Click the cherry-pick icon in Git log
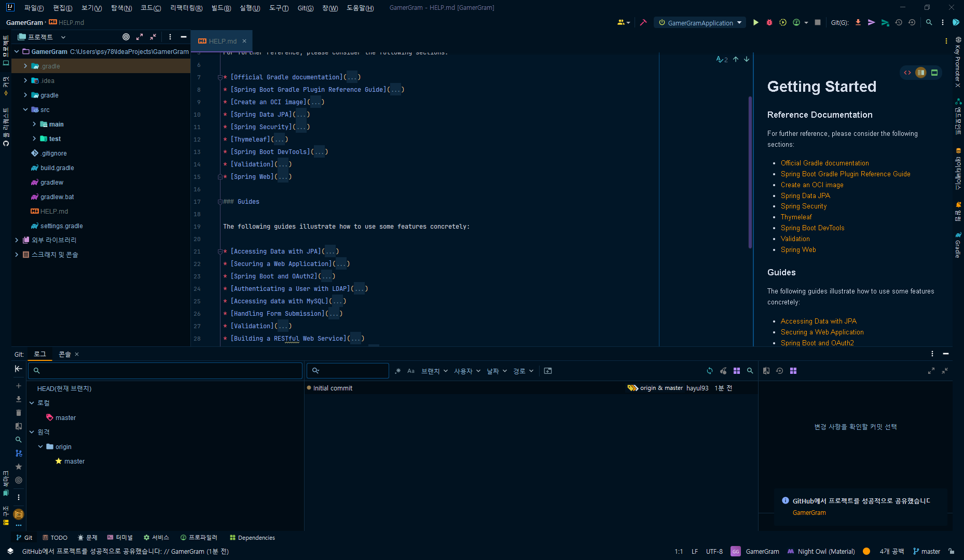Image resolution: width=964 pixels, height=560 pixels. coord(723,371)
